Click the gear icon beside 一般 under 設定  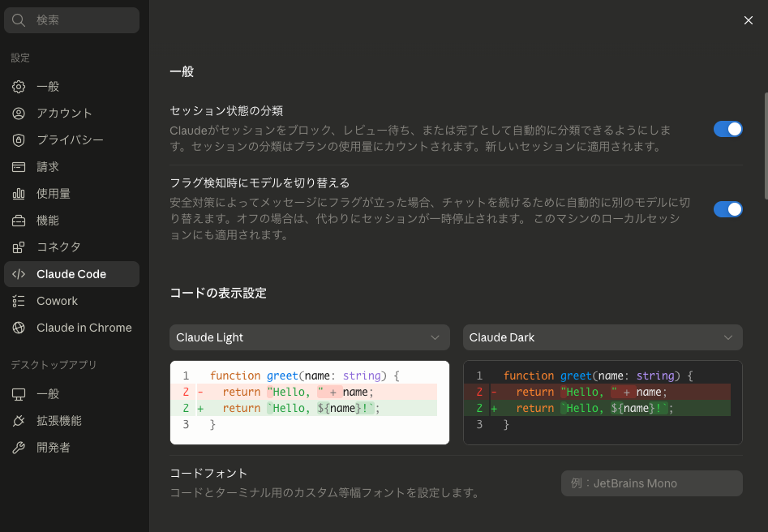coord(19,87)
